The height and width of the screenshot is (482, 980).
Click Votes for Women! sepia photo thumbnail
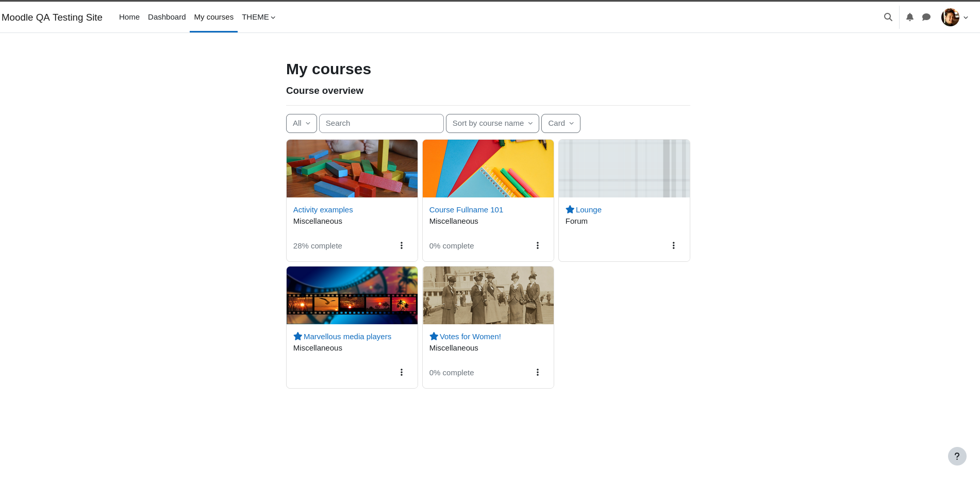488,295
